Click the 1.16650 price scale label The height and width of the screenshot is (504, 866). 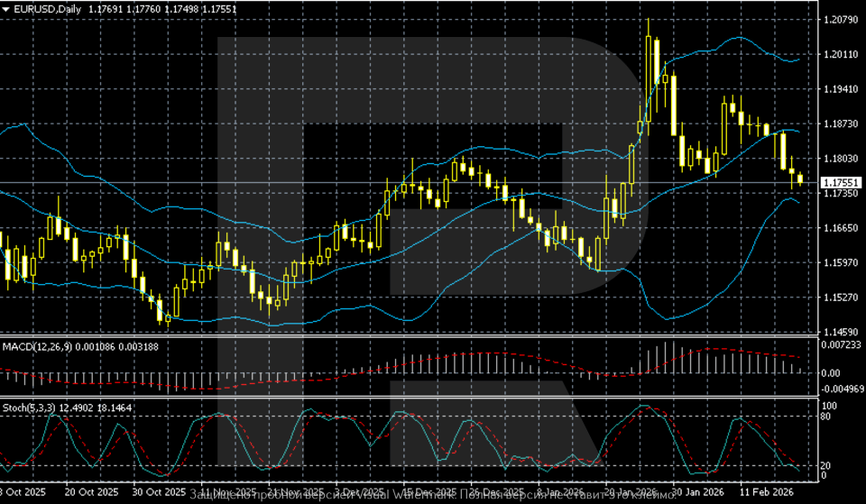(840, 228)
